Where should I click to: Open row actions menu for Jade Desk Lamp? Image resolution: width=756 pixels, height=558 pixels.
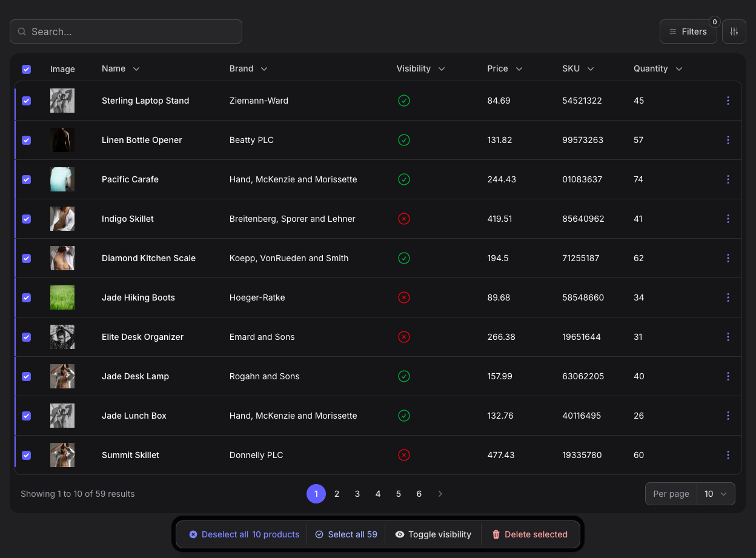pyautogui.click(x=728, y=376)
